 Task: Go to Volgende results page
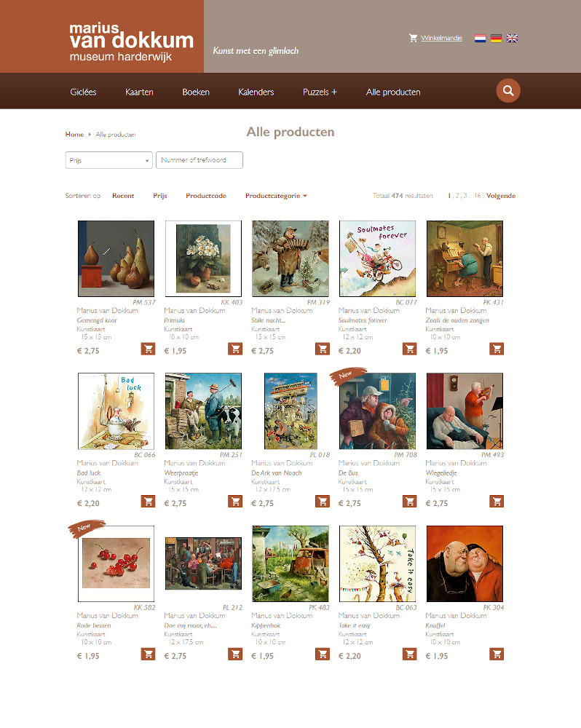point(501,196)
